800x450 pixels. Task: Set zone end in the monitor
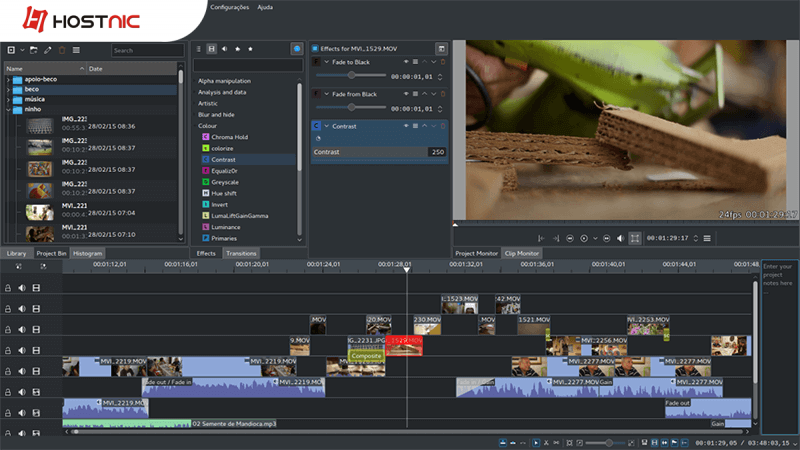[x=556, y=238]
